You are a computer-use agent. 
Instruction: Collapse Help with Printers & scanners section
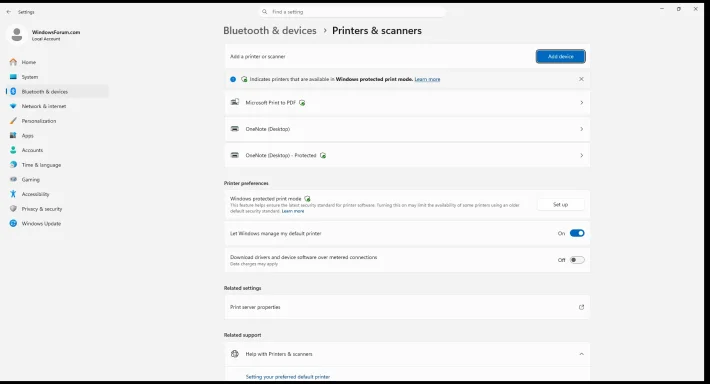pos(581,354)
